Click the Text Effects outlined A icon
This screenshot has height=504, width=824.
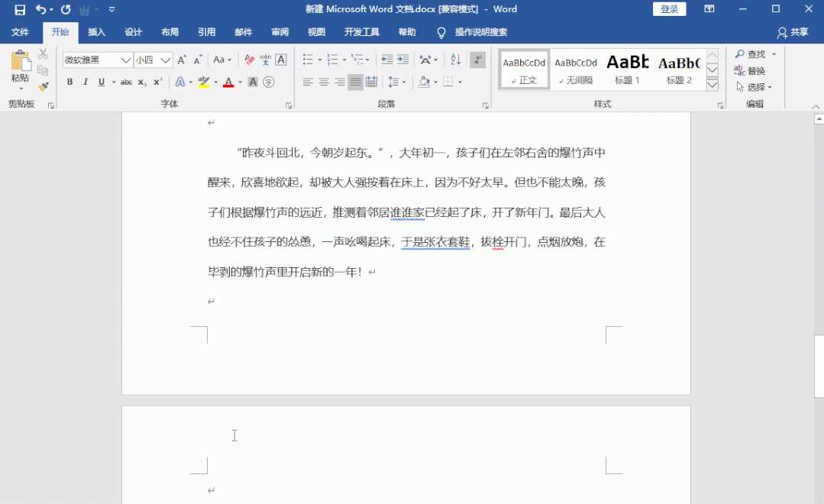(x=179, y=82)
